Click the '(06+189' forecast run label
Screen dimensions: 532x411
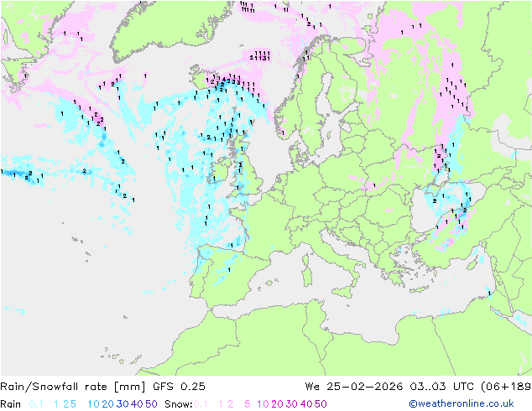[506, 387]
